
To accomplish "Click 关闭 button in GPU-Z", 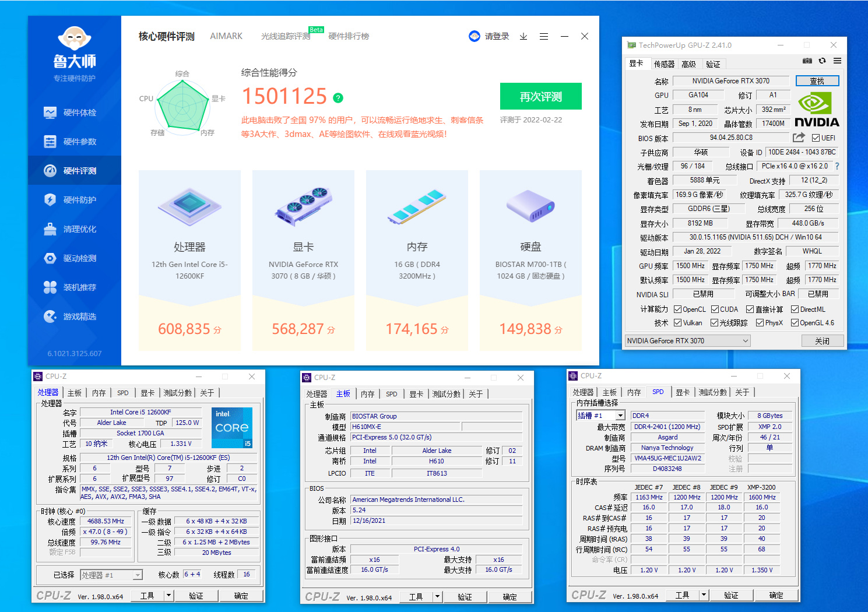I will (x=822, y=341).
